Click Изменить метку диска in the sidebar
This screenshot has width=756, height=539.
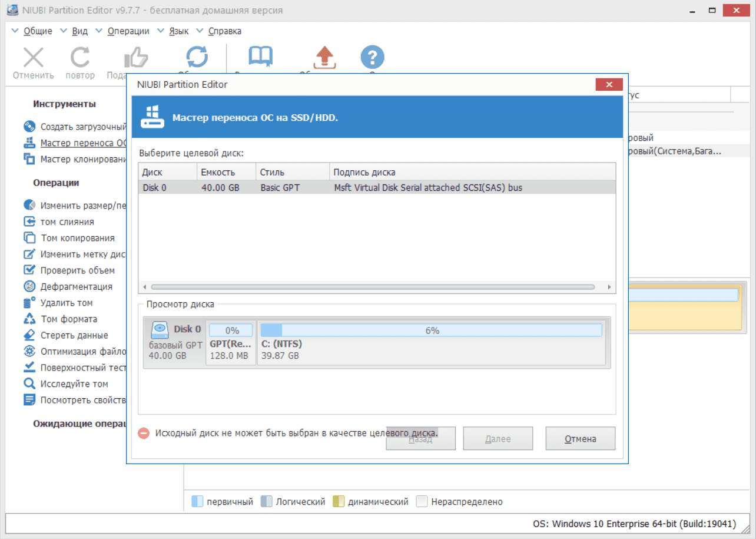point(83,254)
